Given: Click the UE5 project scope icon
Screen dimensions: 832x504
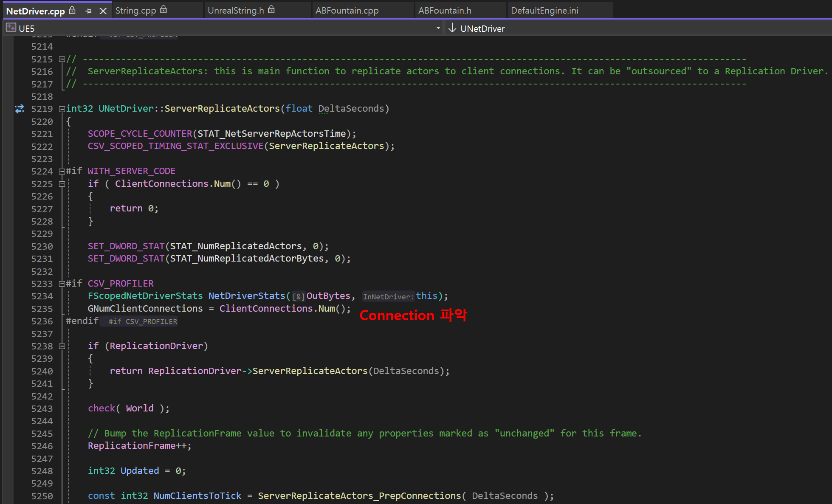Looking at the screenshot, I should (x=11, y=28).
